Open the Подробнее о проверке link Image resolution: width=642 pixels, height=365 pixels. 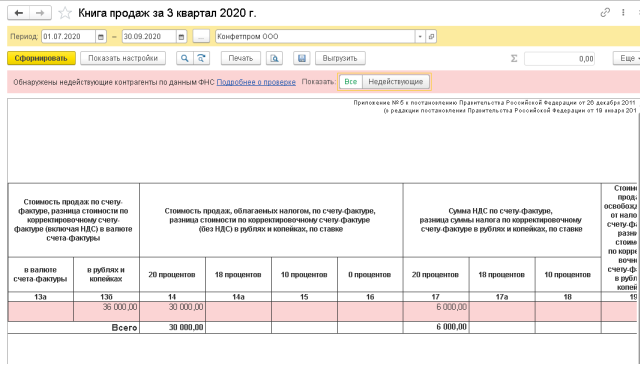256,82
